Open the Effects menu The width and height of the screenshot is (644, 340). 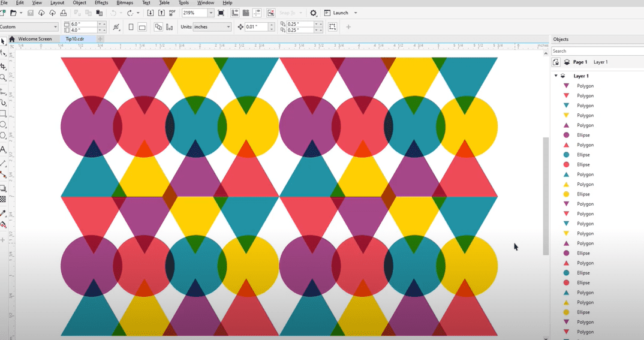[x=101, y=3]
